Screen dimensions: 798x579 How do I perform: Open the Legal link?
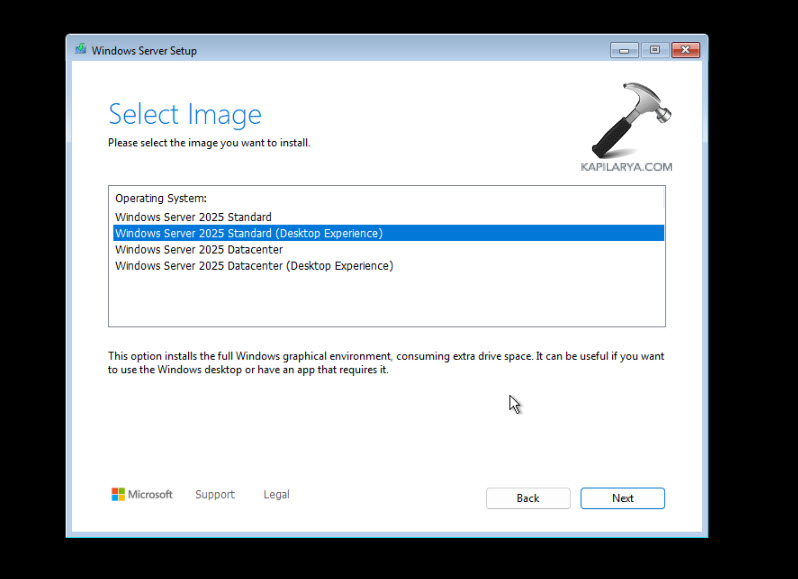tap(276, 495)
